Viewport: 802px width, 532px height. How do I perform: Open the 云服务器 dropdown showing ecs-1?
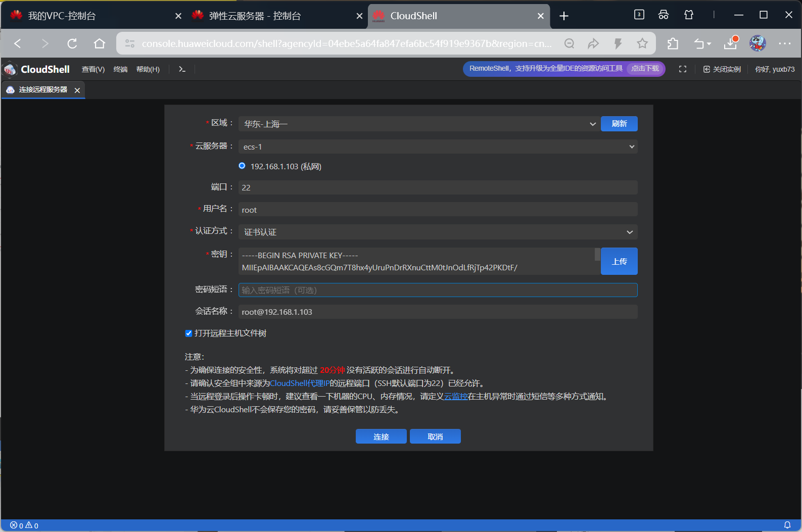coord(438,147)
